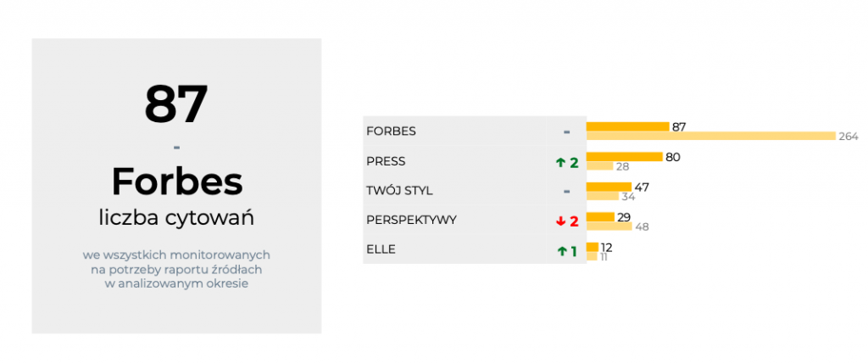Screen dimensions: 868x364
Task: Click the large 87 number in summary card
Action: click(176, 104)
